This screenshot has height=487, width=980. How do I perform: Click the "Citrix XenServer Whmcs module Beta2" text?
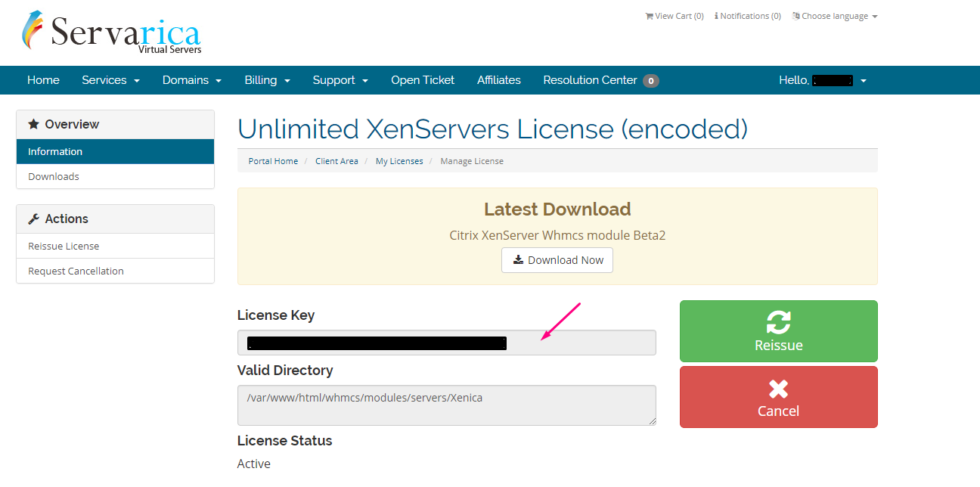click(557, 235)
